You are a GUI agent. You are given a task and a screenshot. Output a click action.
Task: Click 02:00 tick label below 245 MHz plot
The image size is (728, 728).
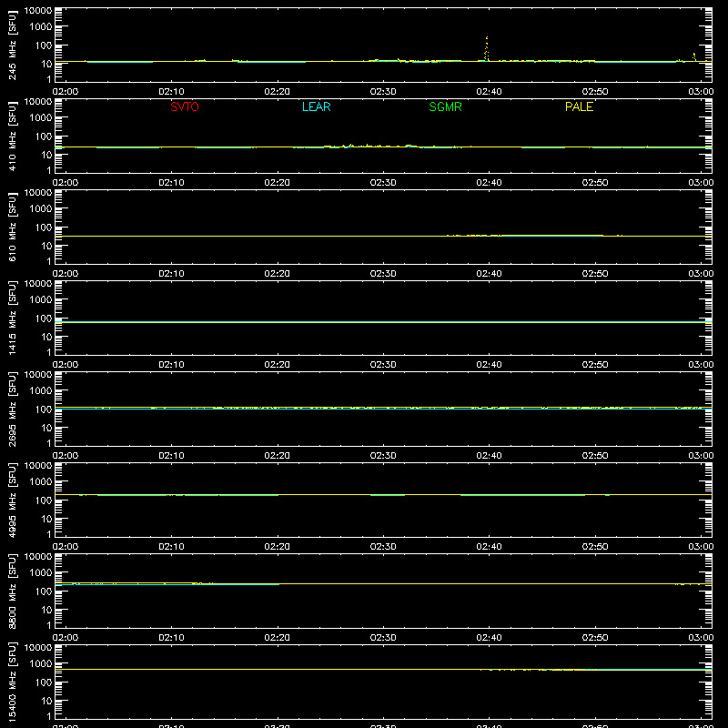66,92
